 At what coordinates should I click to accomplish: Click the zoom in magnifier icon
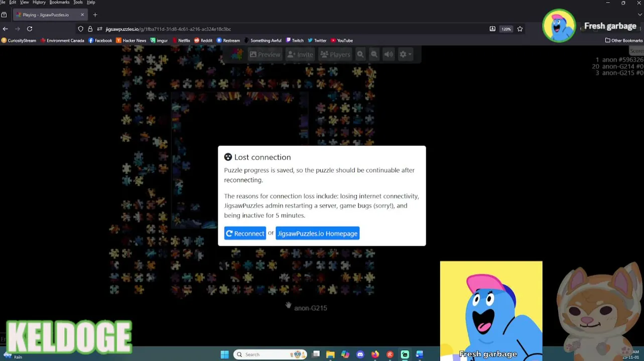click(360, 54)
